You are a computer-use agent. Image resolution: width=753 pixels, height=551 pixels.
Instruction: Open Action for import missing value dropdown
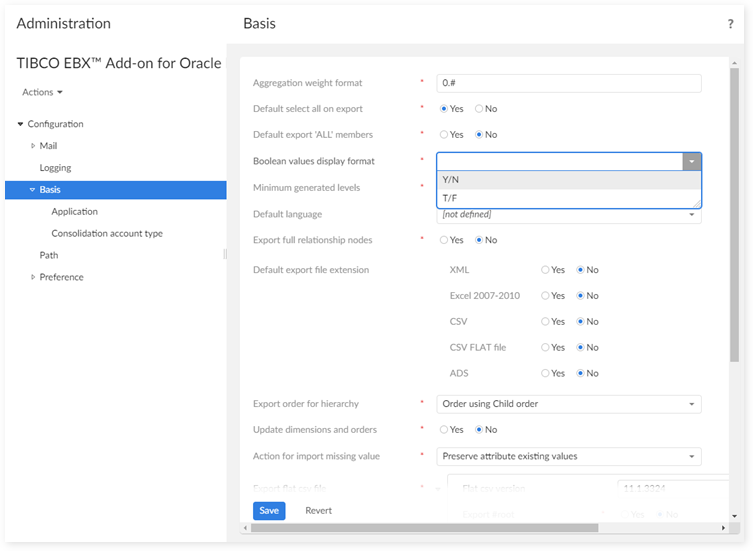click(x=569, y=456)
